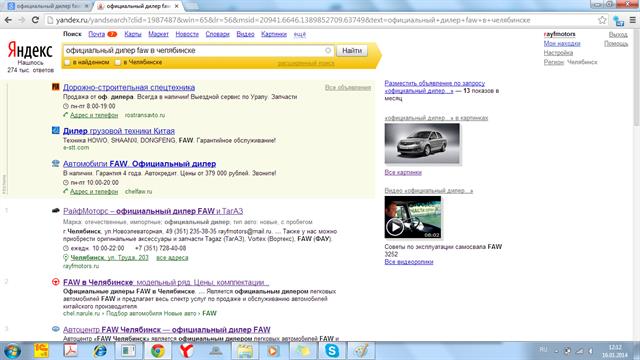Click the Выход logout link
Viewport: 640px width, 360px height.
pyautogui.click(x=618, y=35)
